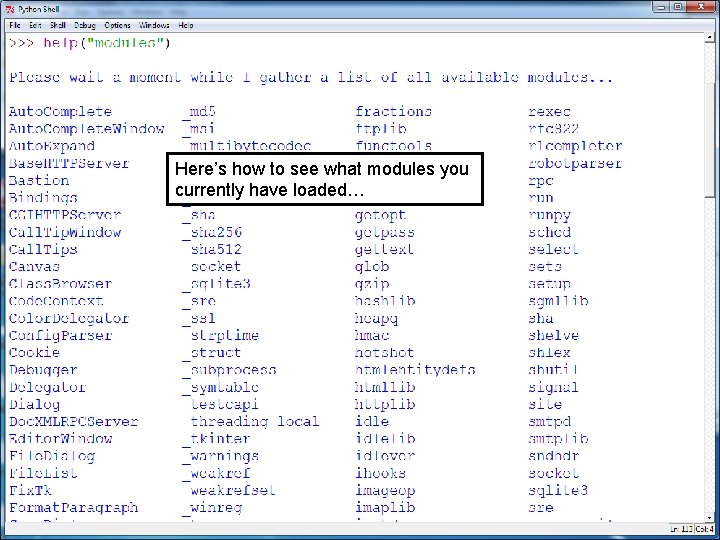The image size is (720, 540).
Task: Click the scrollbar up arrow
Action: (x=709, y=39)
